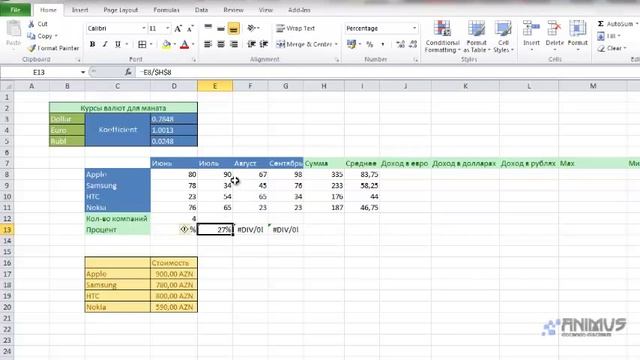Open Format as Table gallery
Image resolution: width=640 pixels, height=360 pixels.
tap(476, 37)
